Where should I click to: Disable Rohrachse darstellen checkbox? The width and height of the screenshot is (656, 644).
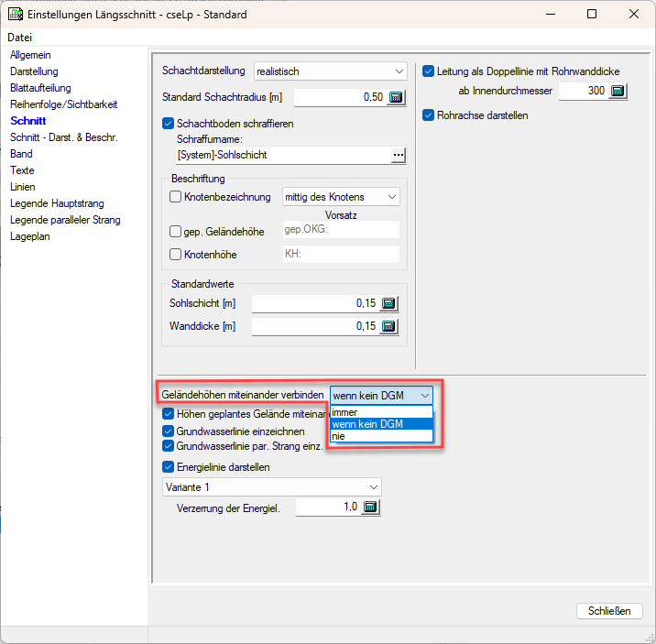click(429, 115)
